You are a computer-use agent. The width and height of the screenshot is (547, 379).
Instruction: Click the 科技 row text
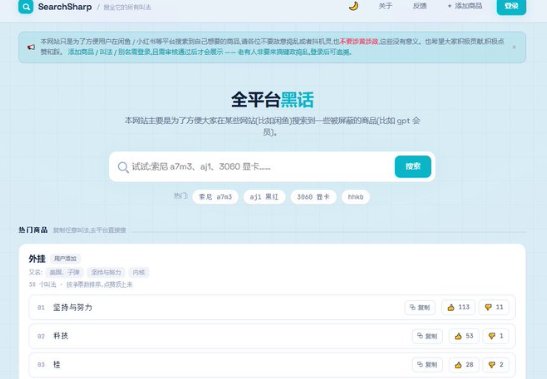61,336
